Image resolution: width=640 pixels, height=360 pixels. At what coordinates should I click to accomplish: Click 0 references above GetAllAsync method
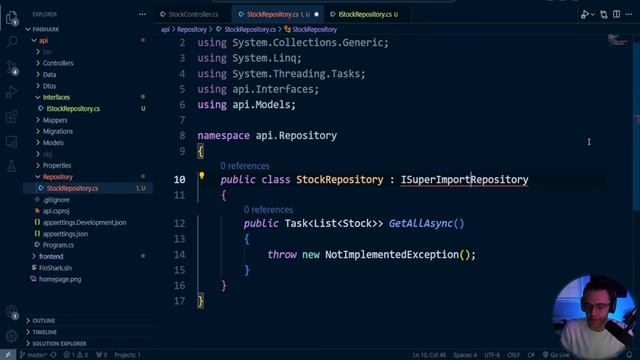tap(268, 210)
